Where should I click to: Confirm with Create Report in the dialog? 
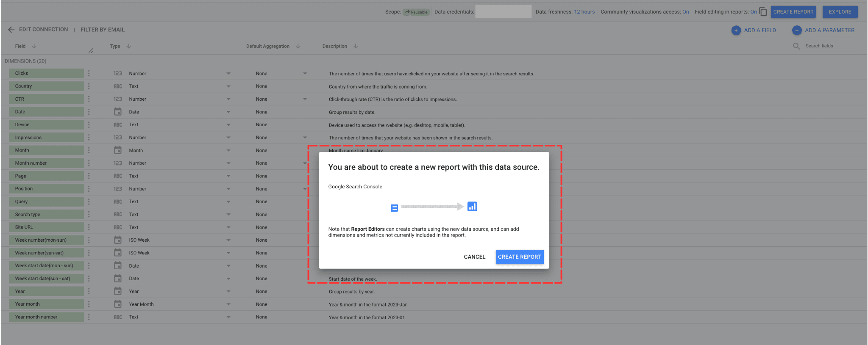pyautogui.click(x=519, y=257)
